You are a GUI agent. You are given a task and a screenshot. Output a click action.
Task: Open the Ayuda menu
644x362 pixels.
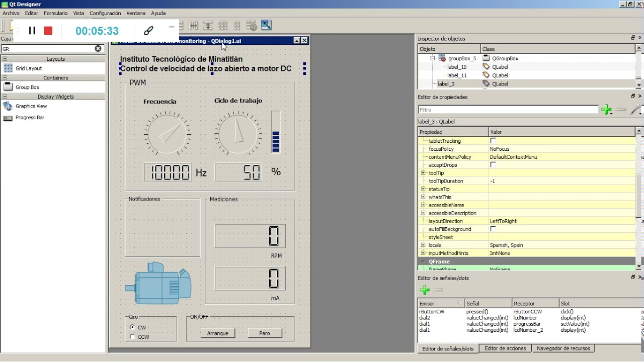[158, 13]
